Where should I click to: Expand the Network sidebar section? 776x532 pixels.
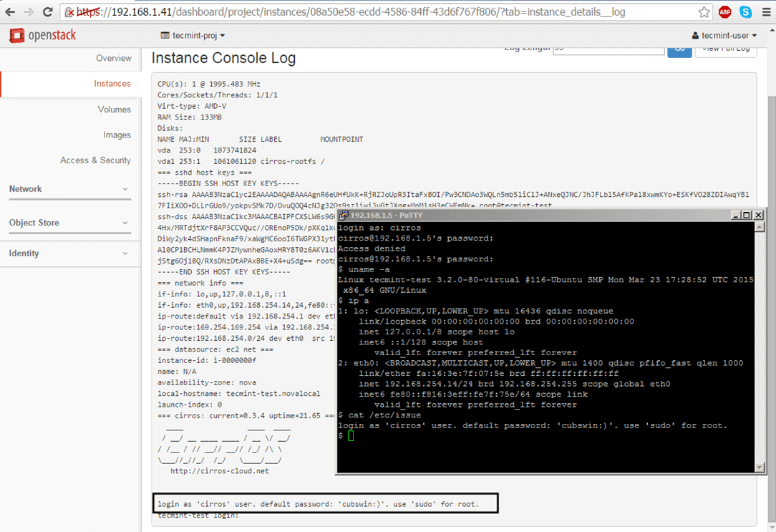[69, 189]
